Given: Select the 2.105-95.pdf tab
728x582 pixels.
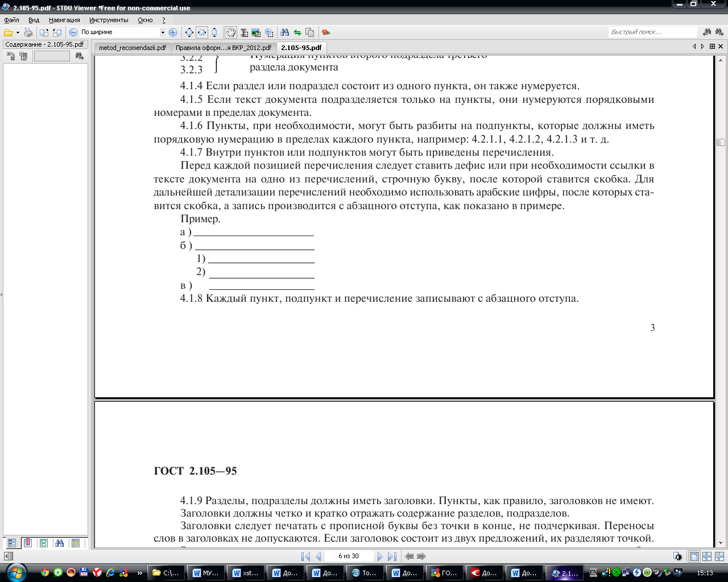Looking at the screenshot, I should pyautogui.click(x=301, y=48).
